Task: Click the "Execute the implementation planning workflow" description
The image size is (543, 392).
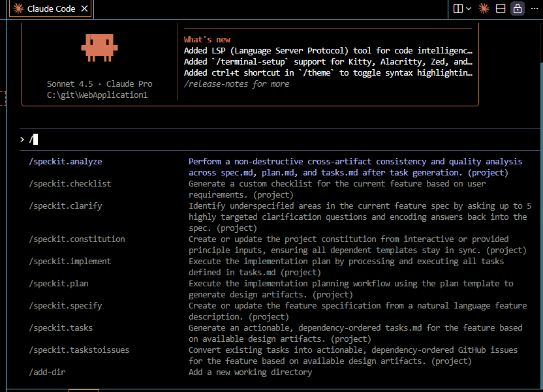Action: pyautogui.click(x=351, y=289)
